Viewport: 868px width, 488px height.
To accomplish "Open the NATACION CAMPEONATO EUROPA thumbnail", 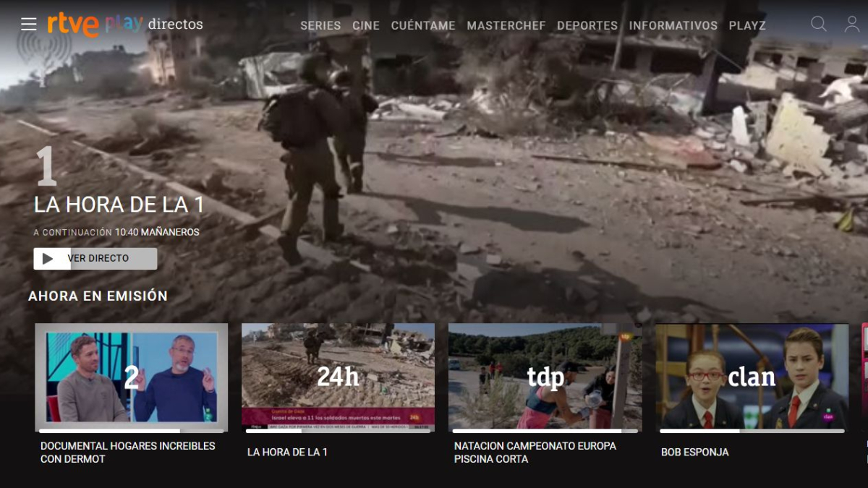I will pos(545,377).
